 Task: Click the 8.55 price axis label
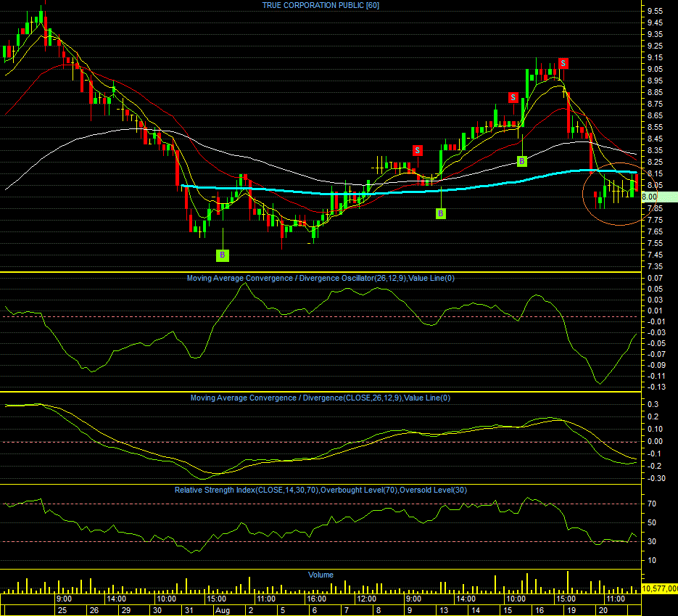pyautogui.click(x=655, y=127)
